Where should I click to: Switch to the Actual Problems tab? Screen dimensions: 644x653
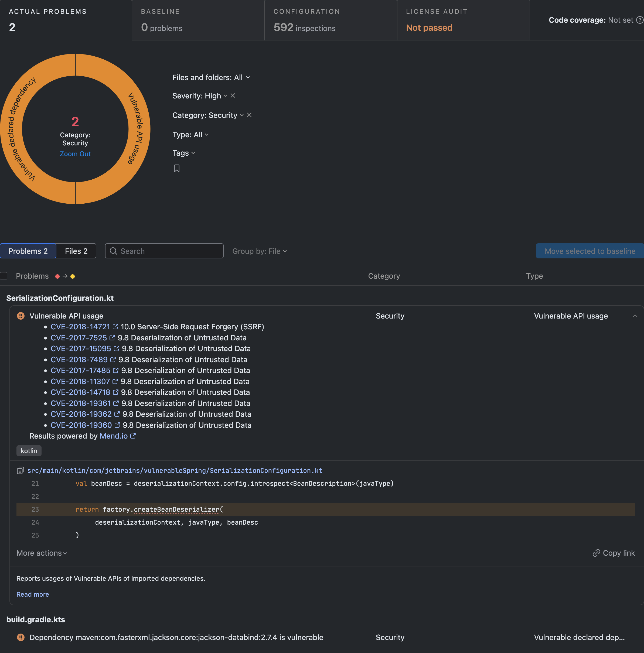click(x=66, y=20)
